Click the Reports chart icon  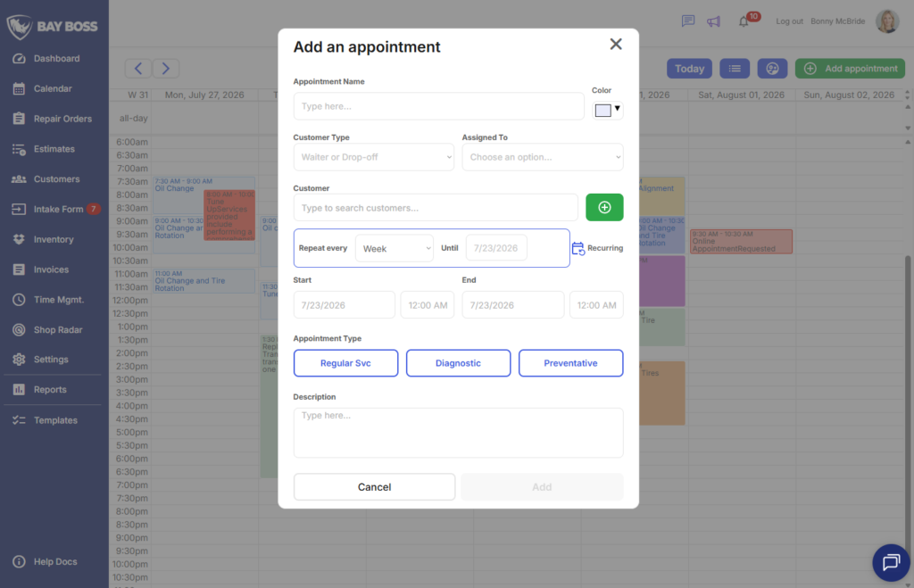coord(19,389)
